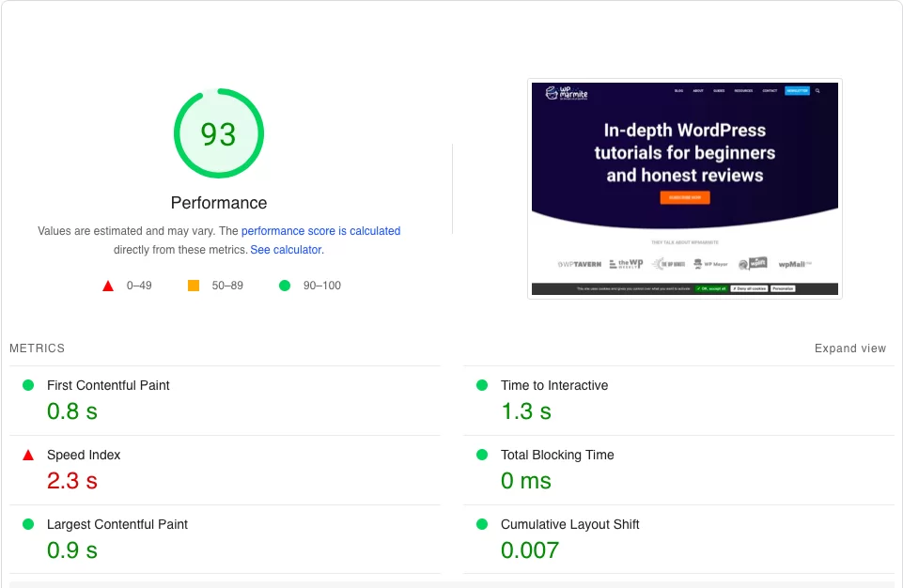Click the green dot beside Total Blocking Time
Viewport: 903px width, 588px height.
(x=482, y=455)
